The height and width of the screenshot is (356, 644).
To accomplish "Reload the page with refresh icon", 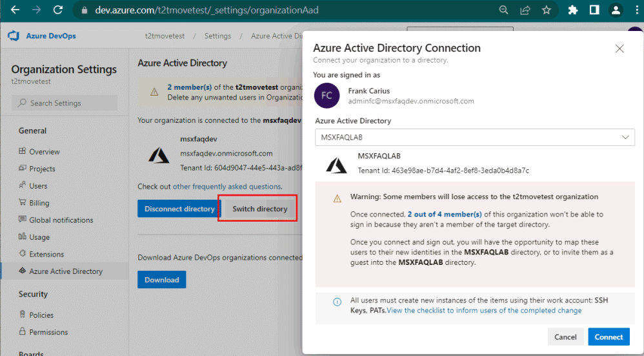I will coord(58,10).
